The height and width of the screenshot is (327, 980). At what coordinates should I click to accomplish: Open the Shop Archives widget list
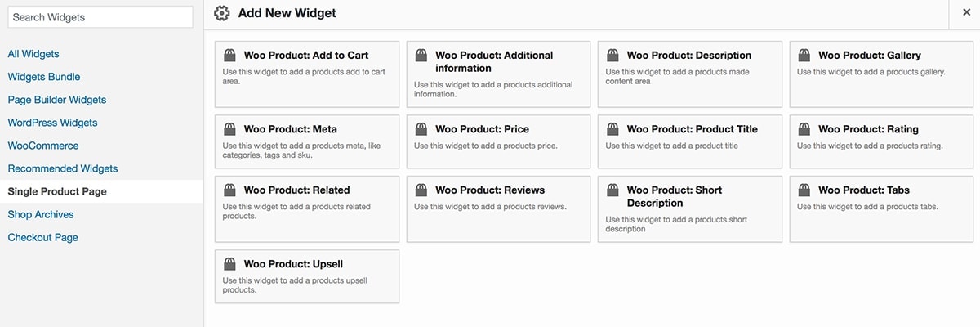(x=41, y=214)
